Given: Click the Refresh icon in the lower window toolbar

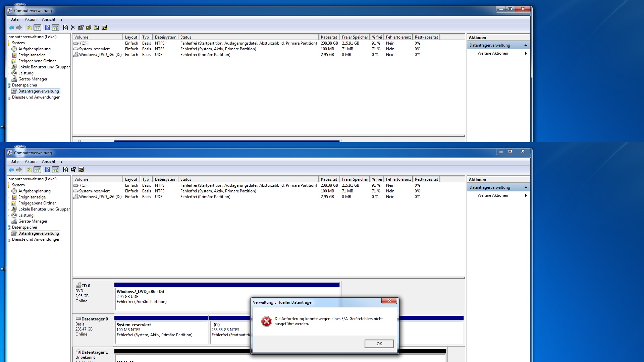Looking at the screenshot, I should pos(65,170).
